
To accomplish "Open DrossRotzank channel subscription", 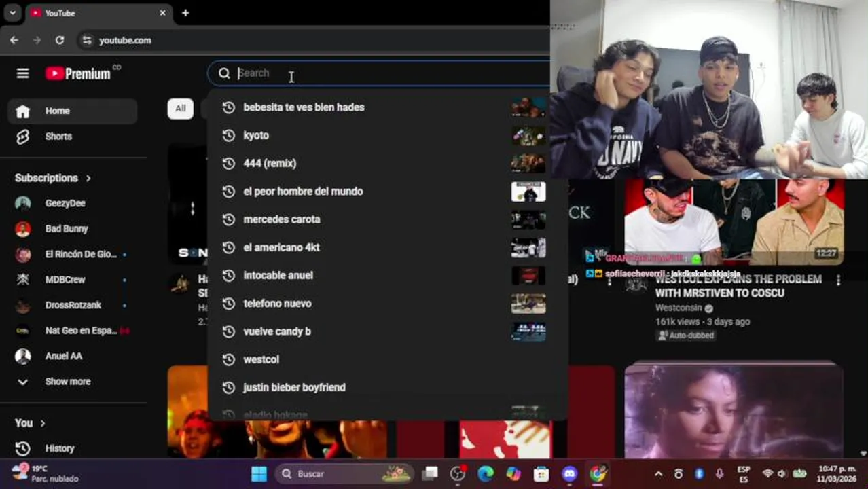I will click(x=73, y=305).
